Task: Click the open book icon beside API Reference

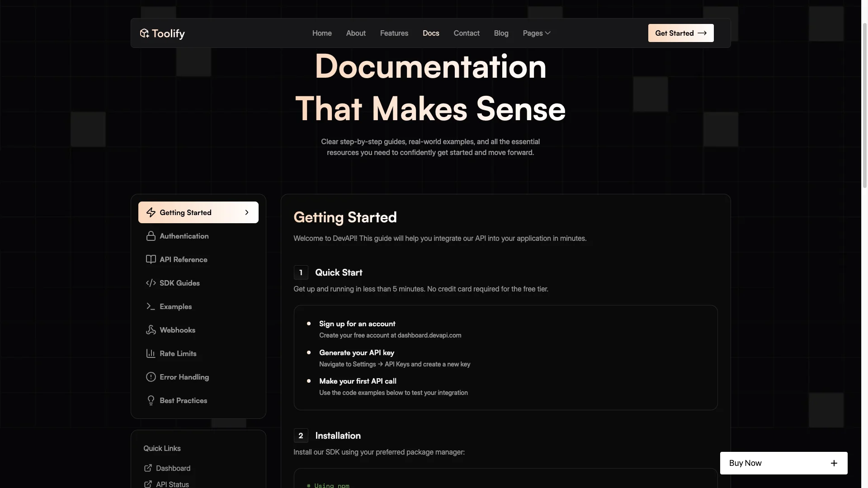Action: (151, 259)
